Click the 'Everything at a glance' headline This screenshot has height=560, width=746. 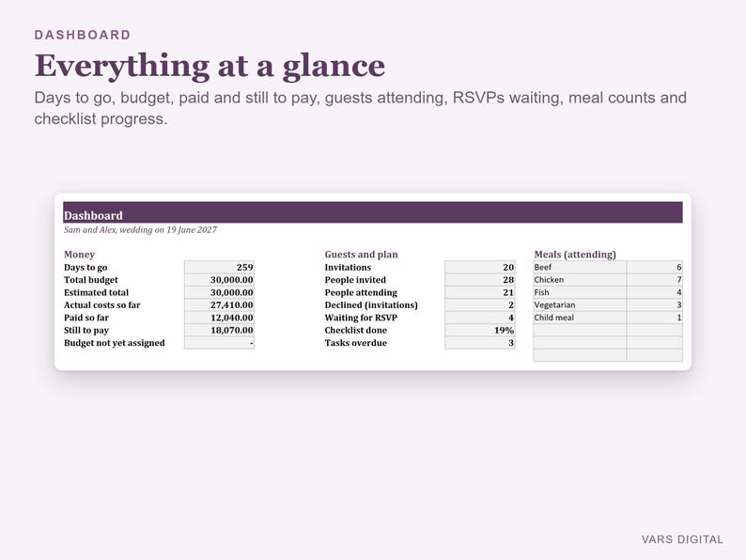click(210, 66)
